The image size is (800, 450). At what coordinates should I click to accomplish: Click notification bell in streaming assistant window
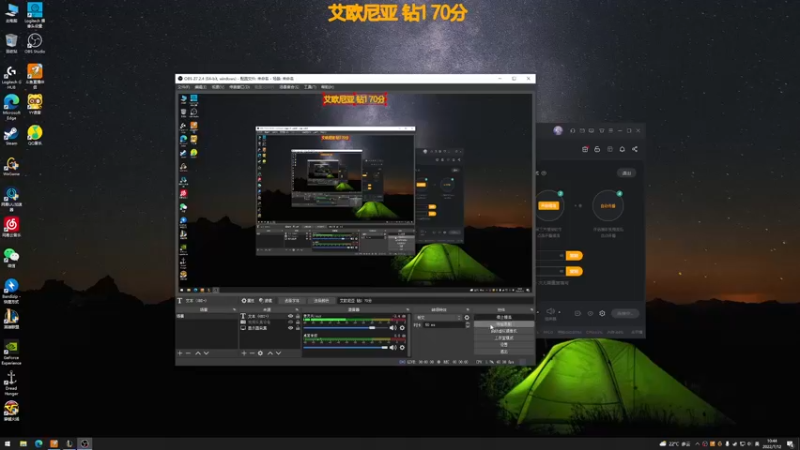622,149
